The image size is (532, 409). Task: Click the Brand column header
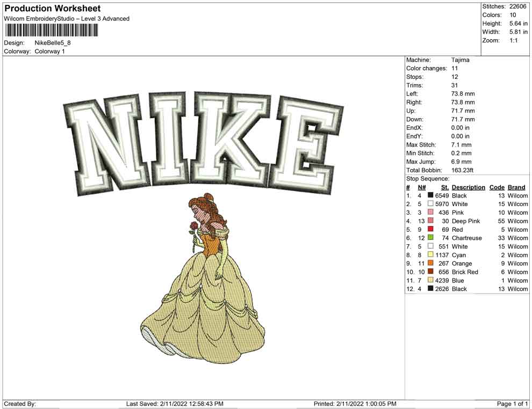pos(516,187)
